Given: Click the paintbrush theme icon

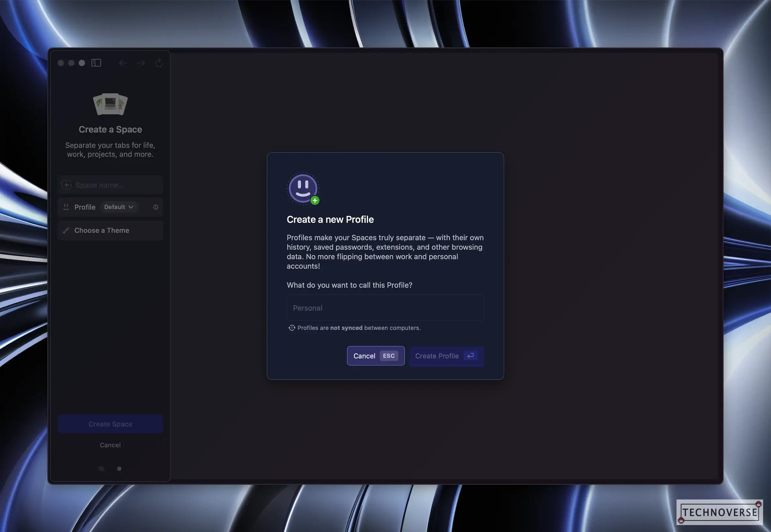Looking at the screenshot, I should pos(66,230).
